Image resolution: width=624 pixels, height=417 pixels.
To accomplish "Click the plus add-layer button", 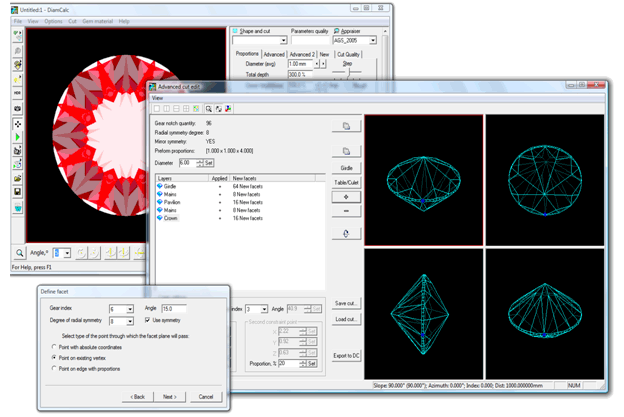I will tap(346, 197).
